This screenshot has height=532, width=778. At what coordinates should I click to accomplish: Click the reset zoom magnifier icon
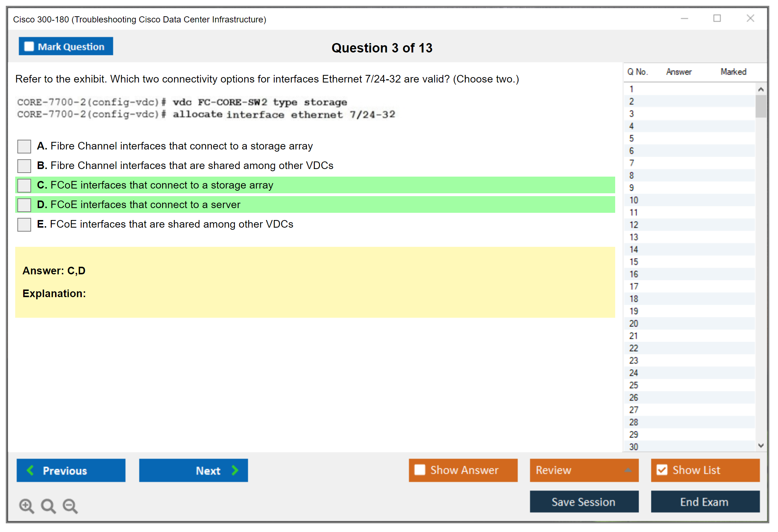point(48,506)
